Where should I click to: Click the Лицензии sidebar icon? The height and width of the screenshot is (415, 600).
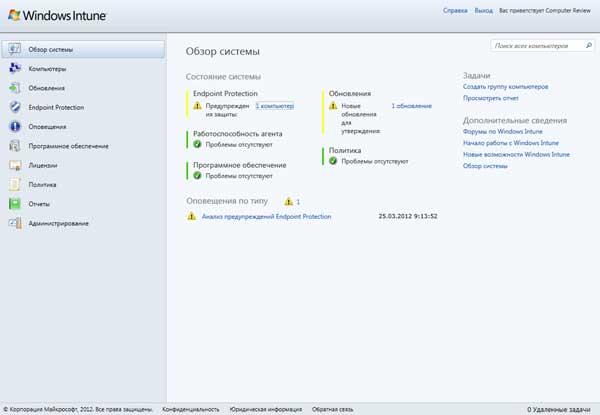[x=15, y=165]
